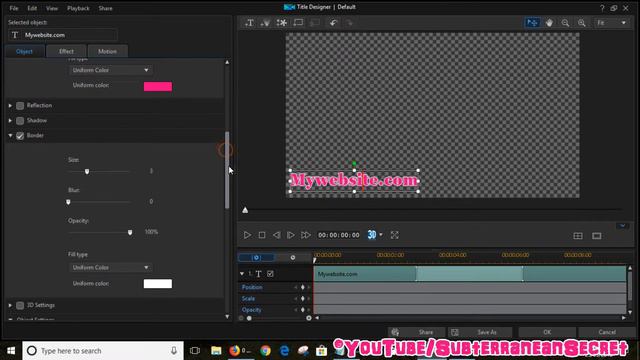Switch to the Effect tab
The image size is (640, 360).
(x=66, y=51)
